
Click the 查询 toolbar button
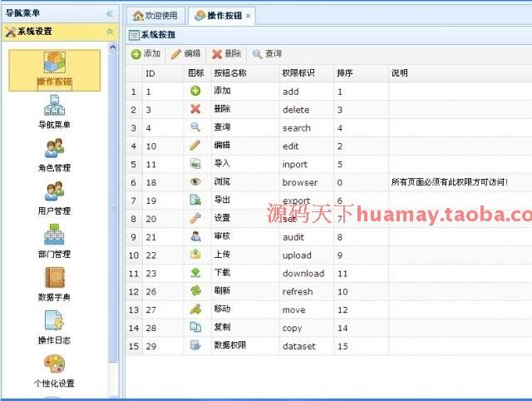[267, 53]
